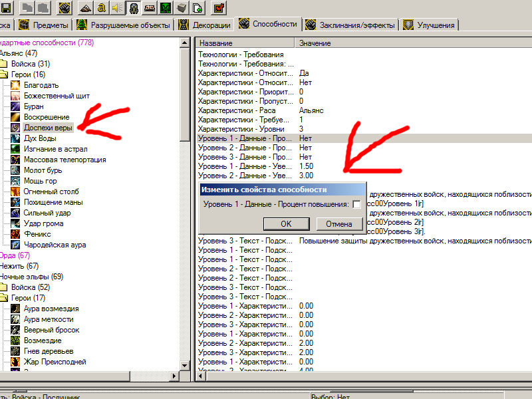The width and height of the screenshot is (532, 399).
Task: Click the Гнев деревьев ability icon
Action: (x=15, y=351)
